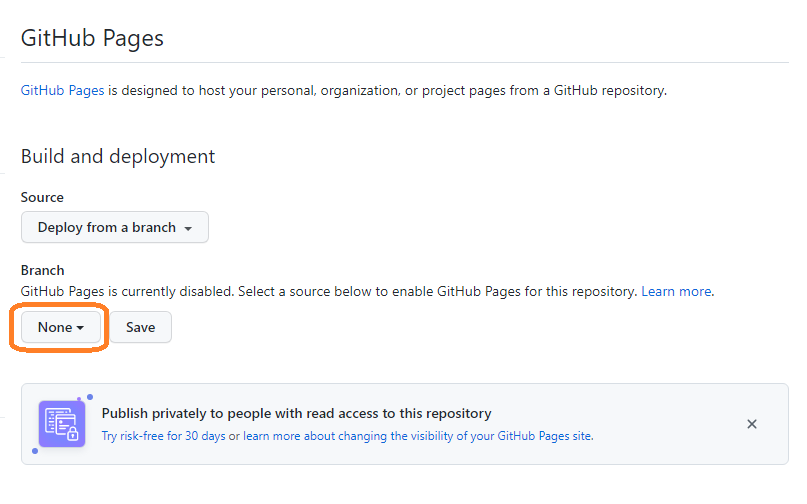Open the None branch selector
Screen dimensions: 807x504
tap(61, 327)
